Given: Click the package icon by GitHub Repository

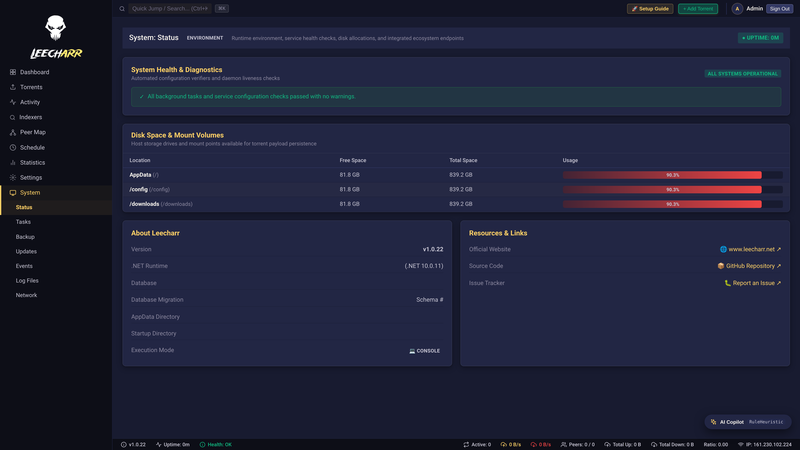Looking at the screenshot, I should 720,266.
